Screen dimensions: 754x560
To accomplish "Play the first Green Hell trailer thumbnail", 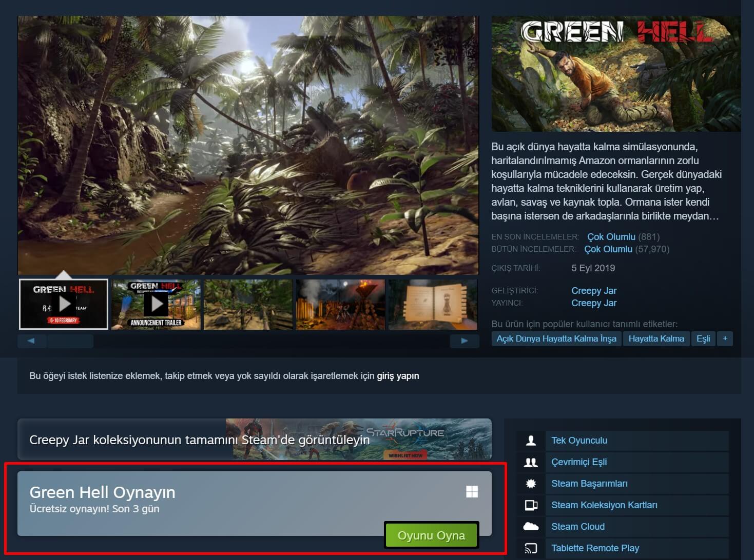I will [64, 304].
